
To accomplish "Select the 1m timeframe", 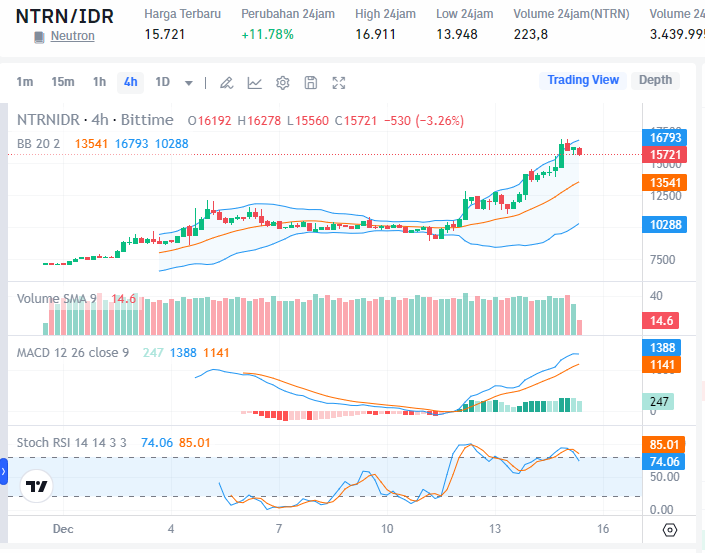I will click(25, 82).
